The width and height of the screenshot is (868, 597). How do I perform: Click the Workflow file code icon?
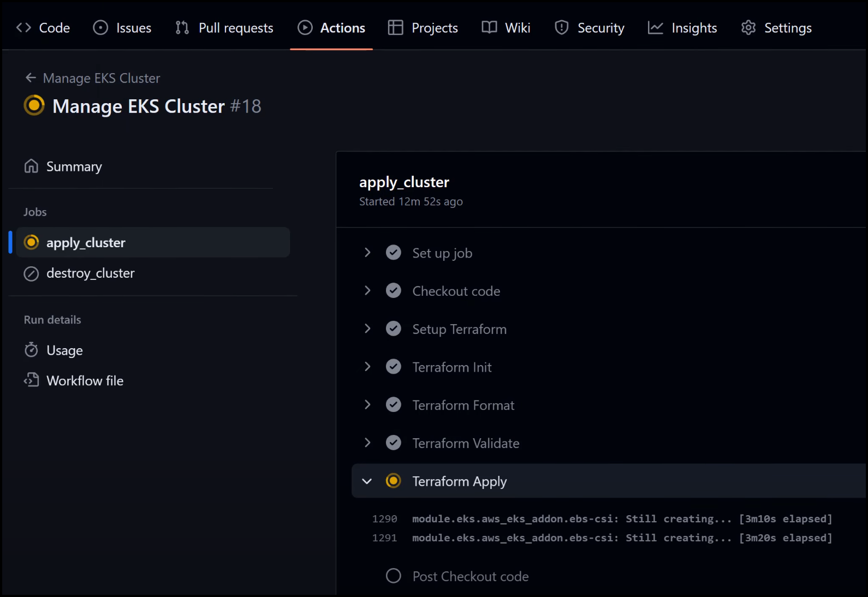[31, 380]
